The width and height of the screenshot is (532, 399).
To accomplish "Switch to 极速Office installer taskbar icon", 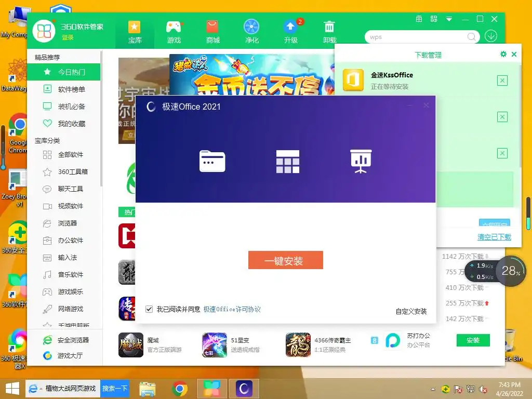I will (x=244, y=389).
